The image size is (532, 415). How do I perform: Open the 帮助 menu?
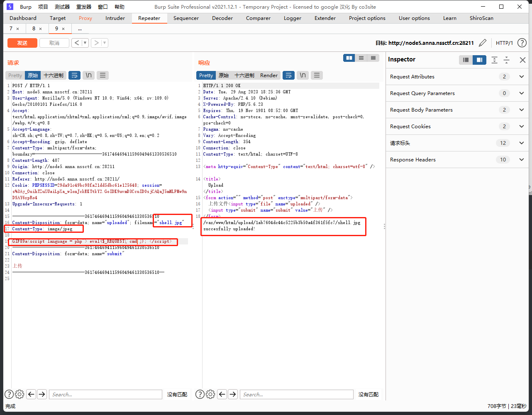point(119,7)
